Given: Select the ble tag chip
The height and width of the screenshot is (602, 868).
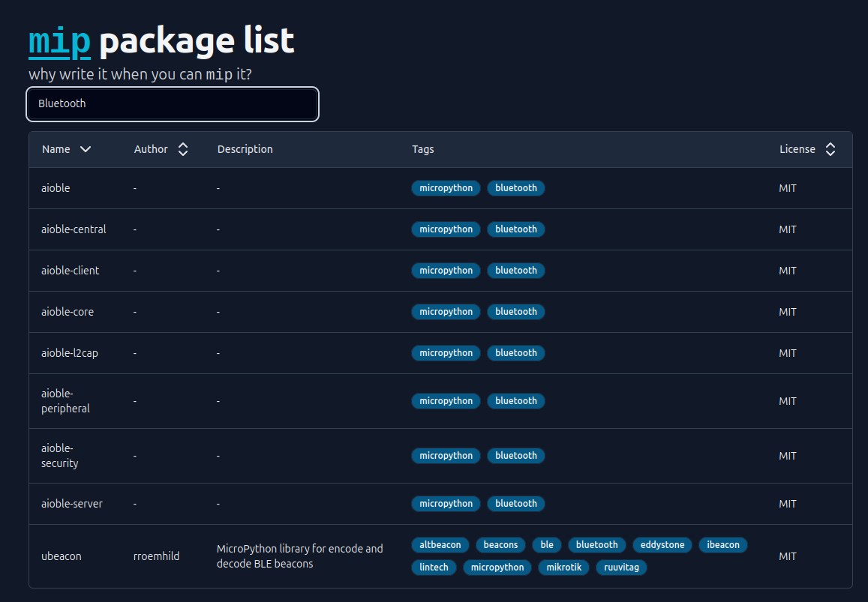Looking at the screenshot, I should coord(547,545).
